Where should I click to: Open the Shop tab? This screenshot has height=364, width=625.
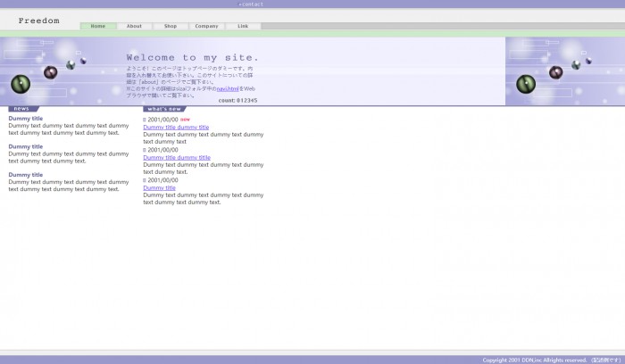tap(171, 26)
